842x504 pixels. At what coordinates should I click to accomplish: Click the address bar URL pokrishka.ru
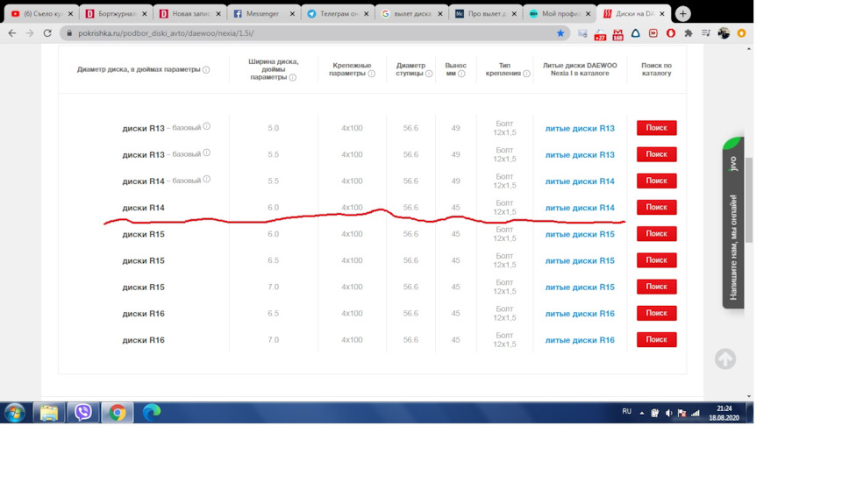166,33
